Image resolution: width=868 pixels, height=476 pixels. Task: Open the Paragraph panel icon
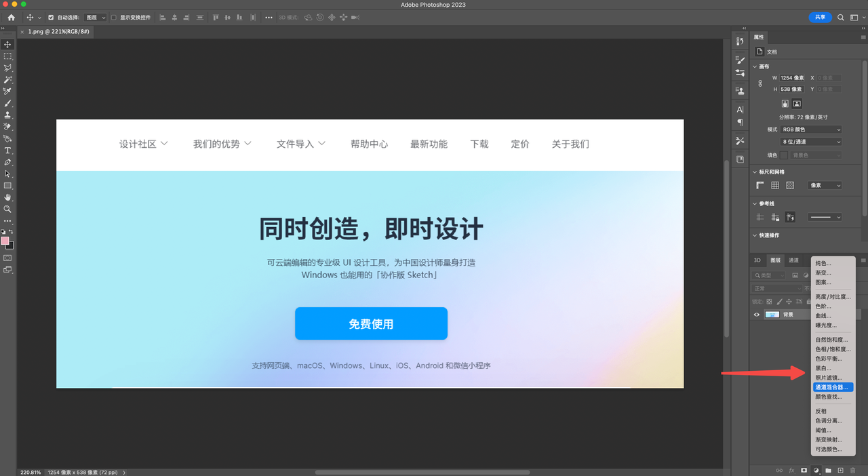pyautogui.click(x=741, y=122)
